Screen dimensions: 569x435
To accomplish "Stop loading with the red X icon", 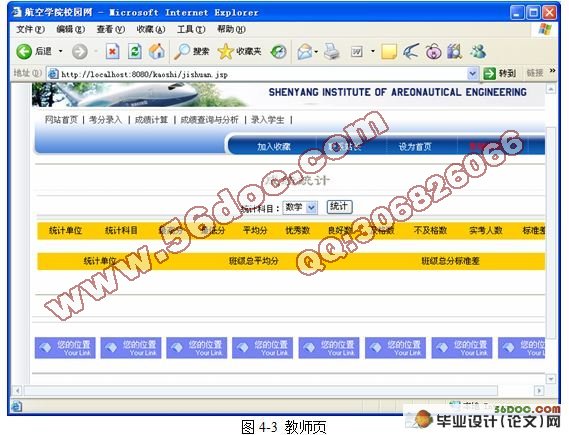I will tap(112, 52).
